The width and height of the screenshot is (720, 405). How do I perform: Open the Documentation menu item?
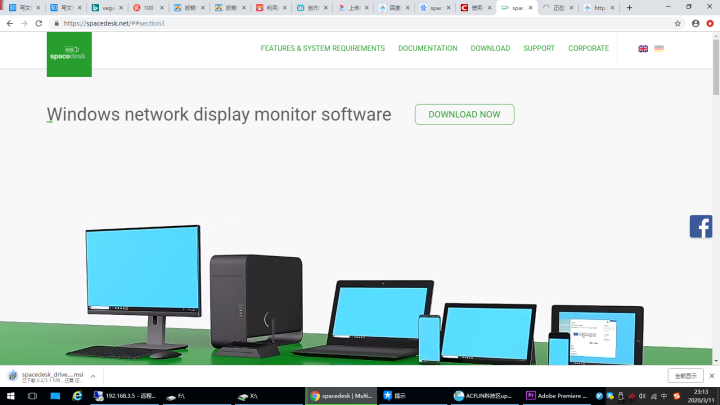(x=428, y=48)
